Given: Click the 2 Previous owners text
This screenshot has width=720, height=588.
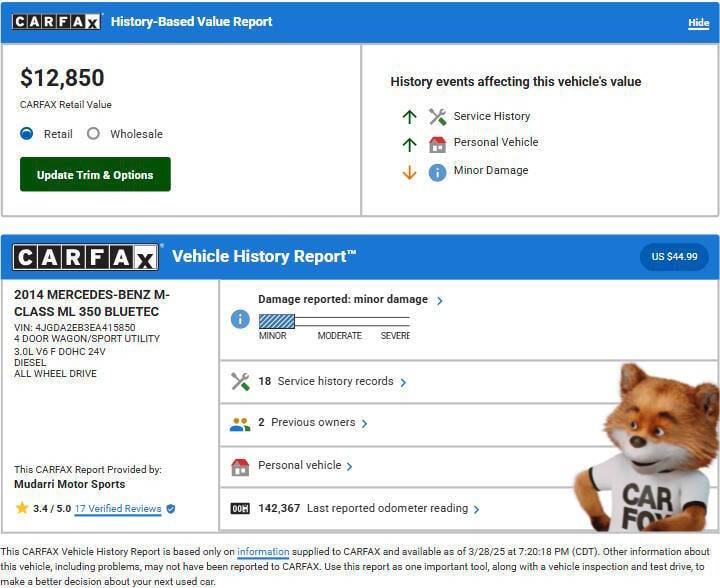Looking at the screenshot, I should point(307,422).
